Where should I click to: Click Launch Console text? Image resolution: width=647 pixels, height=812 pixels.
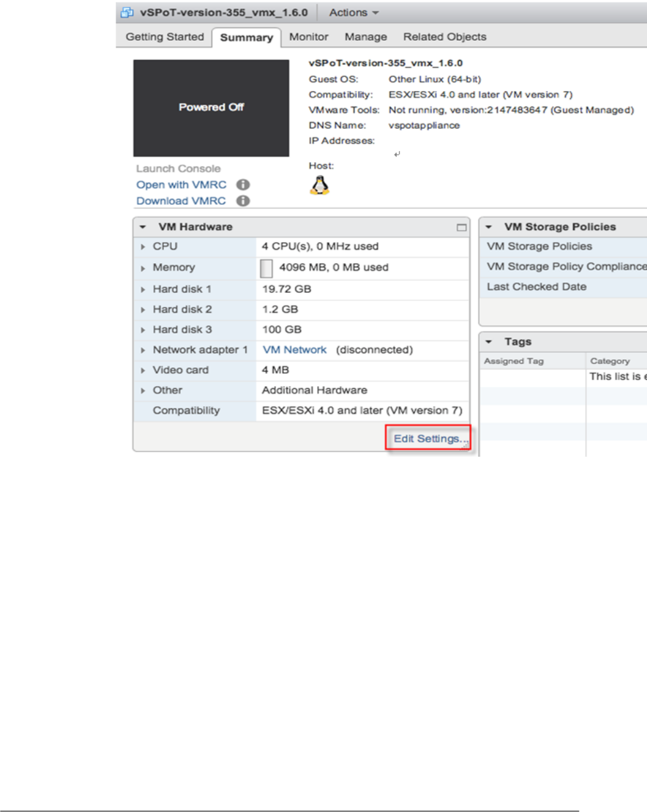[178, 168]
